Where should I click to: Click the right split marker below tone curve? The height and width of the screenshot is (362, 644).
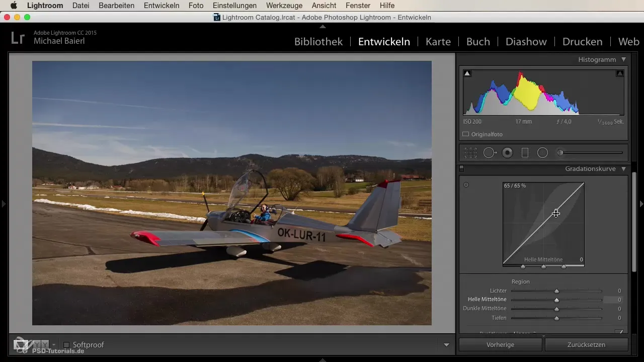pos(564,267)
